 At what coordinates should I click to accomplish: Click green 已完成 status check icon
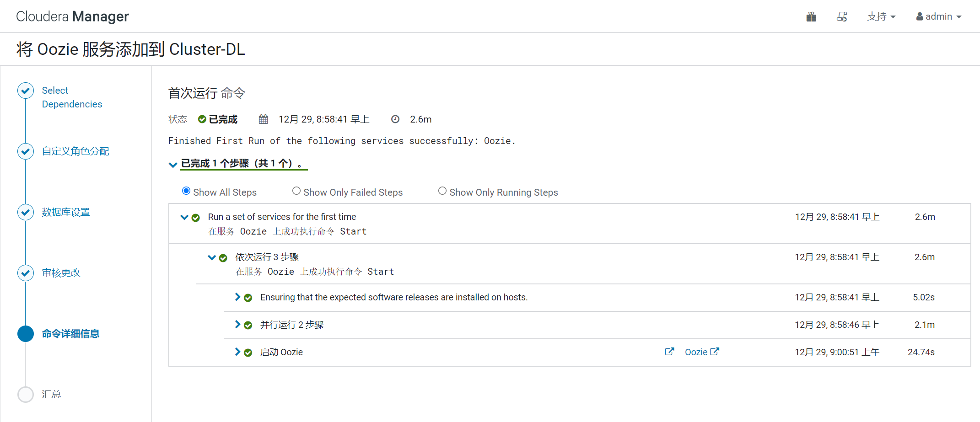[x=202, y=119]
